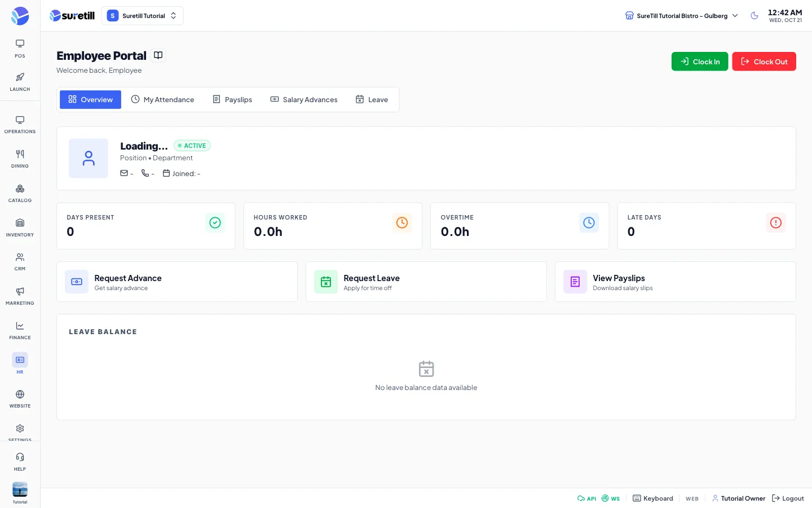
Task: Click the View Payslips card
Action: 676,282
